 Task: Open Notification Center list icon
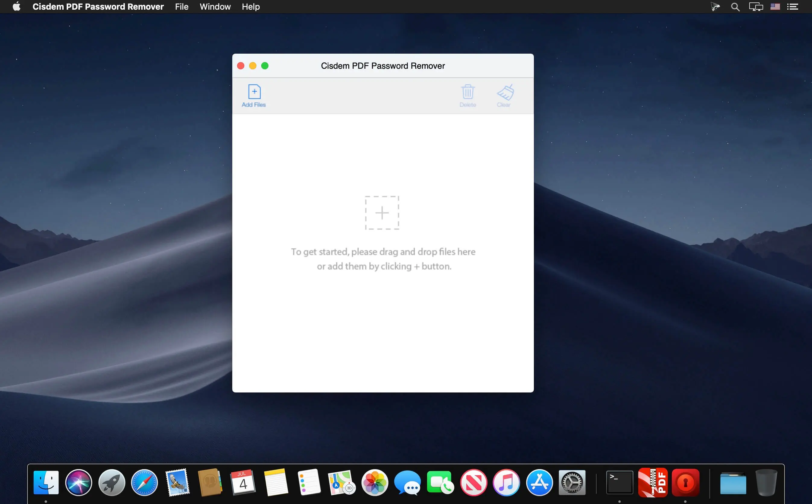793,7
